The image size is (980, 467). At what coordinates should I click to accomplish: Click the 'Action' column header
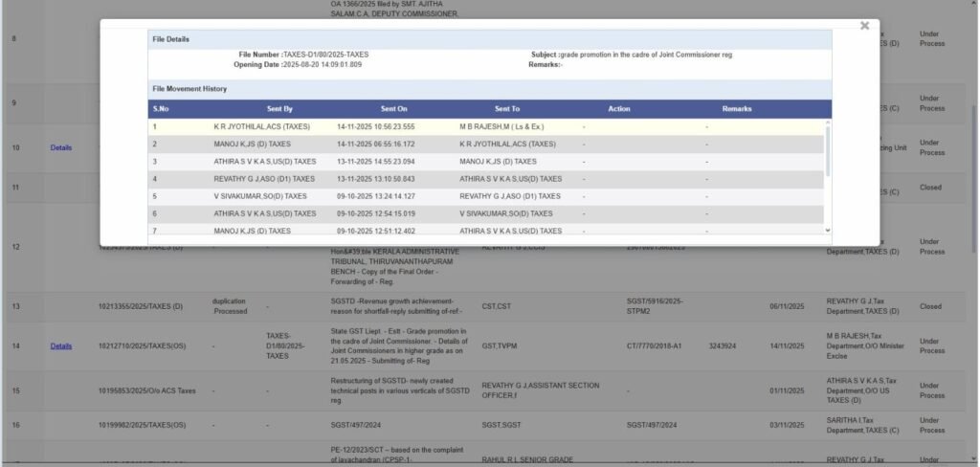(619, 109)
